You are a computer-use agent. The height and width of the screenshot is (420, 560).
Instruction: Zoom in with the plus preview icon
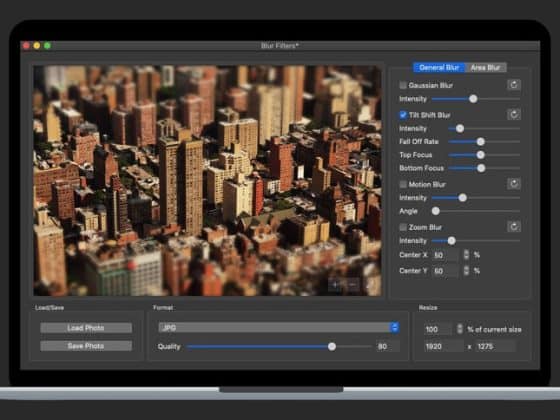point(335,285)
